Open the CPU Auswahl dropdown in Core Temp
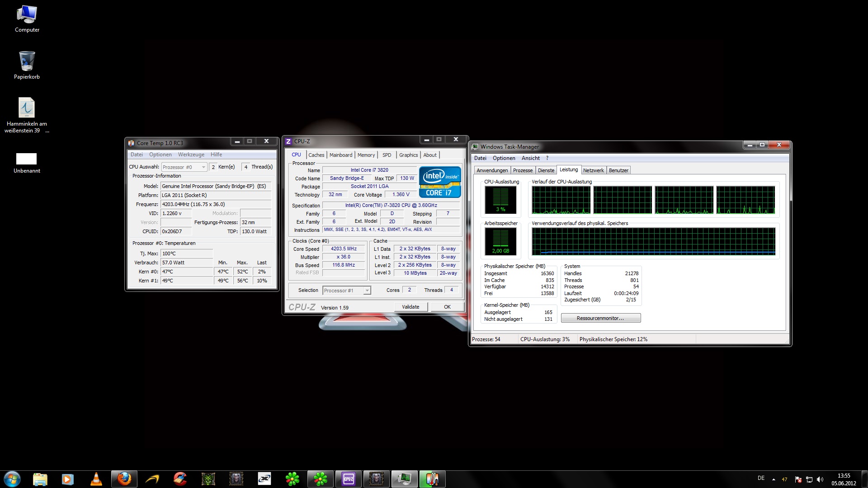The width and height of the screenshot is (868, 488). [x=184, y=167]
